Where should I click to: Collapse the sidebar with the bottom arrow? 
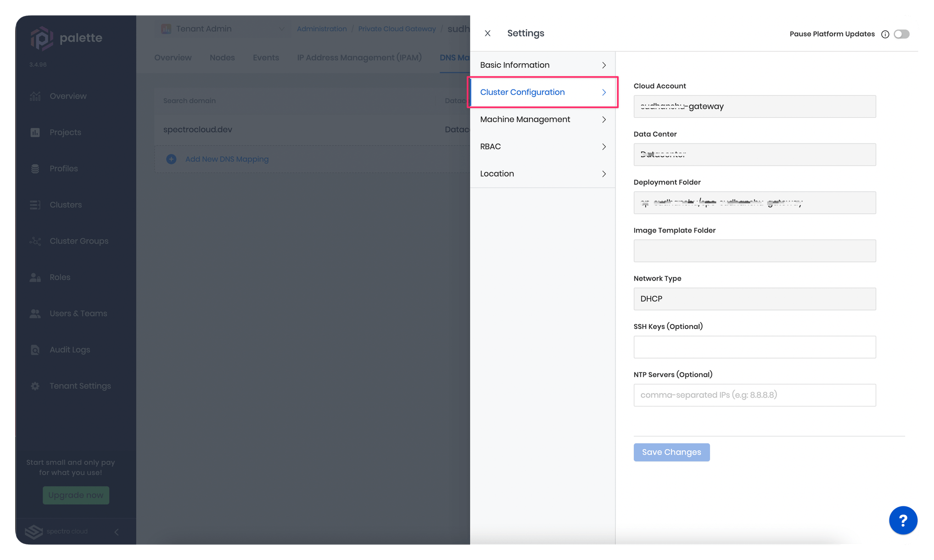117,532
